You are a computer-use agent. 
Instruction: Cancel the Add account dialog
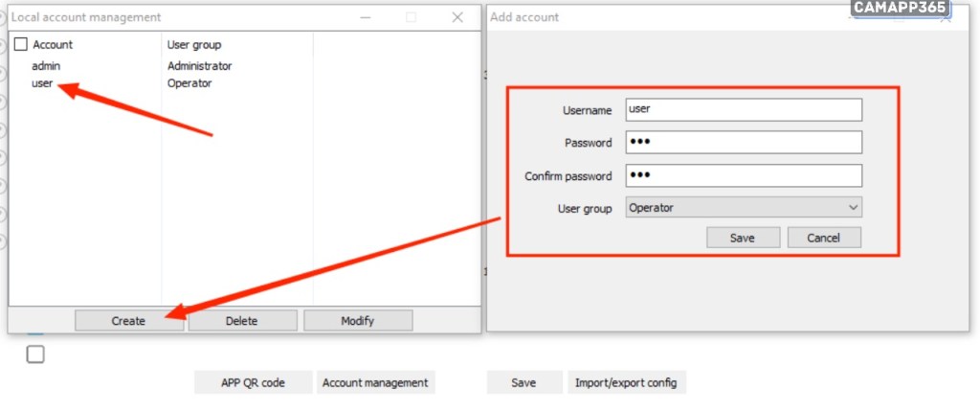(x=823, y=238)
